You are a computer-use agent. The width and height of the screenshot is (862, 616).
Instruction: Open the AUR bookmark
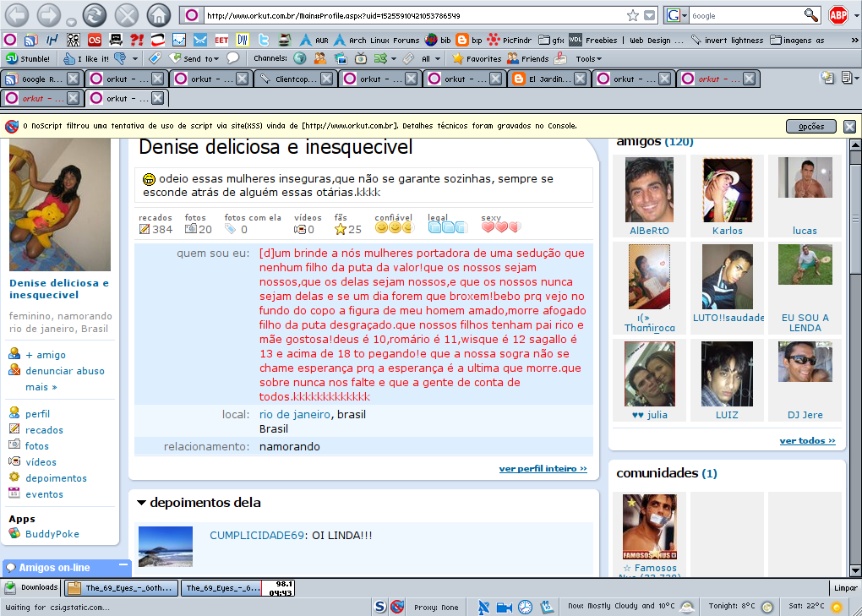314,40
